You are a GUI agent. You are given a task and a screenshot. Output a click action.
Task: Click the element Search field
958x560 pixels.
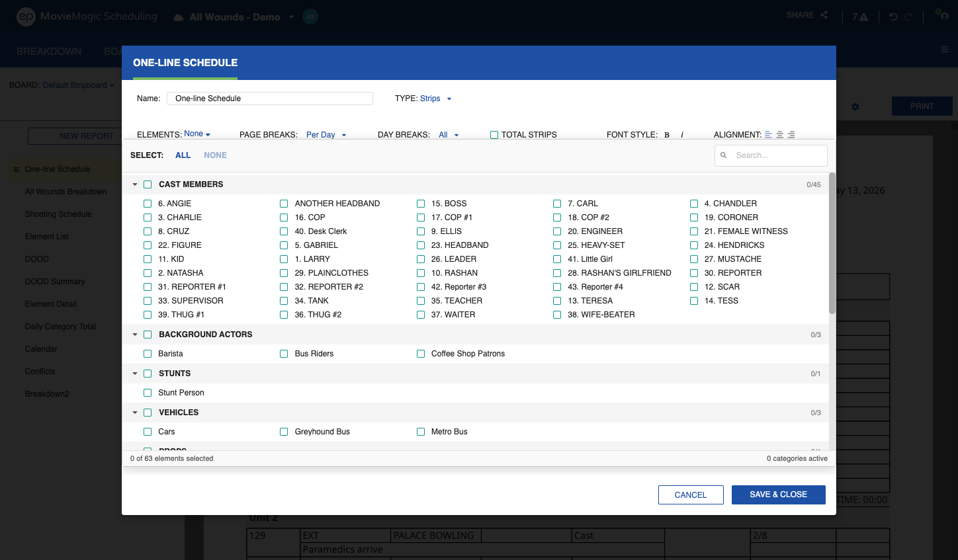click(x=771, y=155)
